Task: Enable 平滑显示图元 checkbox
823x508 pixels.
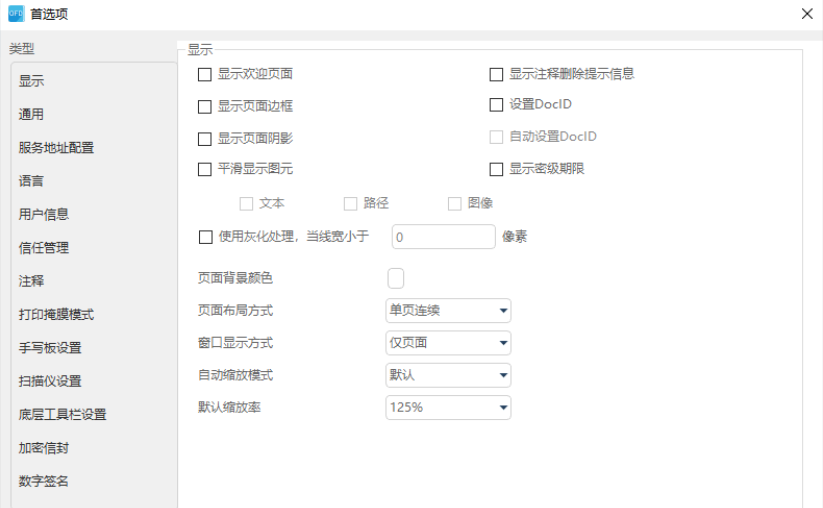Action: tap(205, 170)
